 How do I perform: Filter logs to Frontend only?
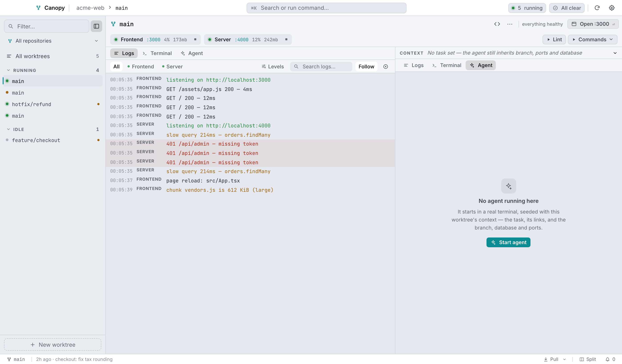tap(140, 67)
